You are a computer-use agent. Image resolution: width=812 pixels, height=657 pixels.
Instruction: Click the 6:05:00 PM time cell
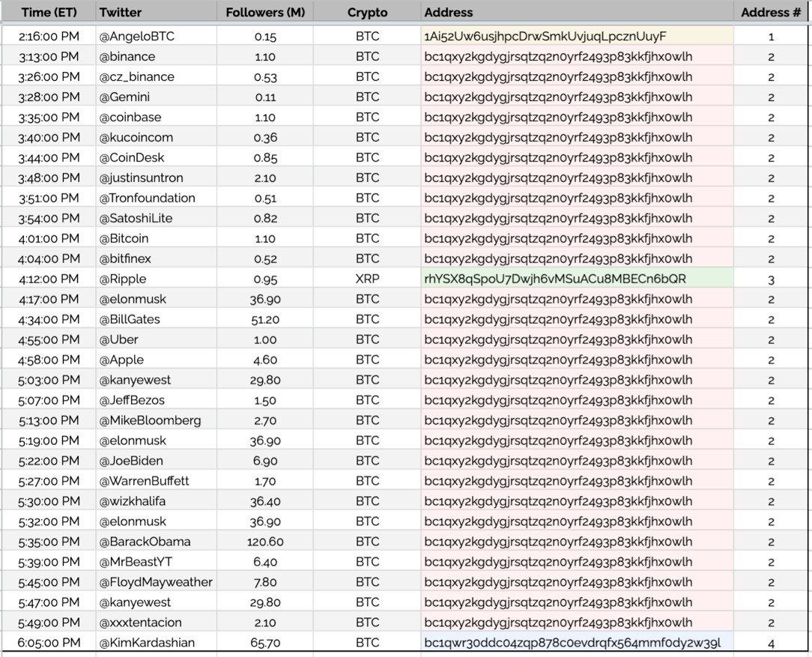click(x=49, y=642)
